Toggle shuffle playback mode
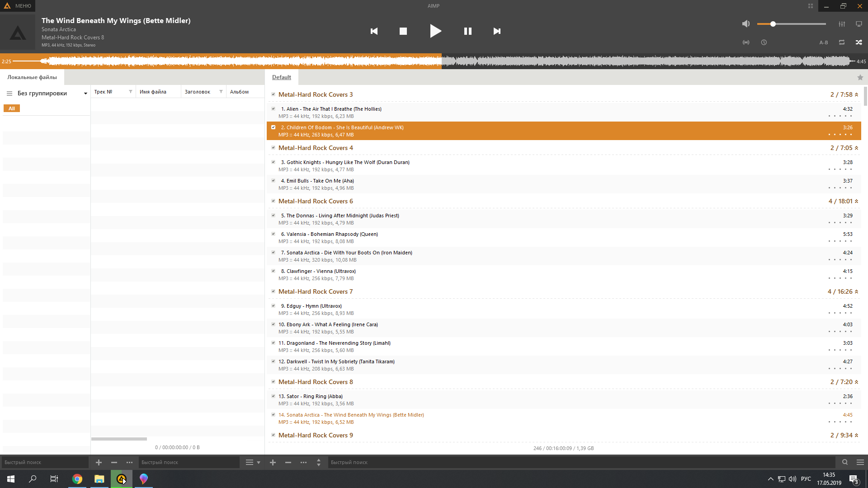The height and width of the screenshot is (488, 868). pos(859,42)
